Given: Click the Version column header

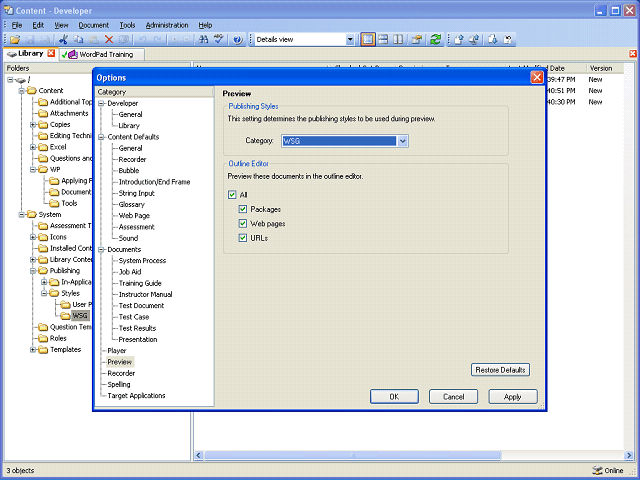Looking at the screenshot, I should [605, 68].
